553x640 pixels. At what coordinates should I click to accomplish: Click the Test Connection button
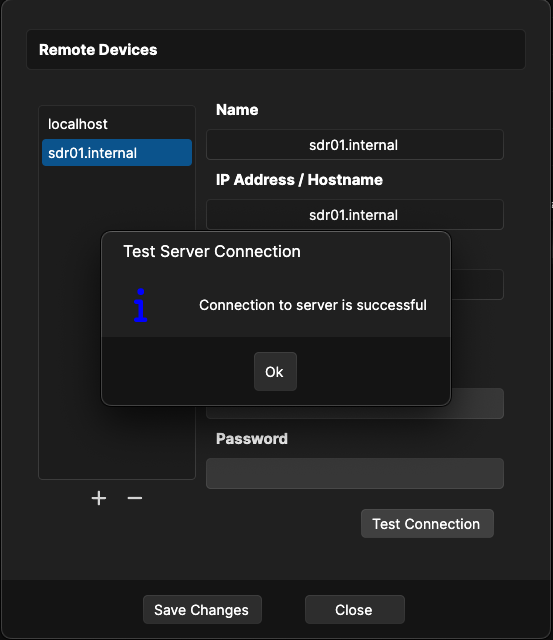(427, 524)
